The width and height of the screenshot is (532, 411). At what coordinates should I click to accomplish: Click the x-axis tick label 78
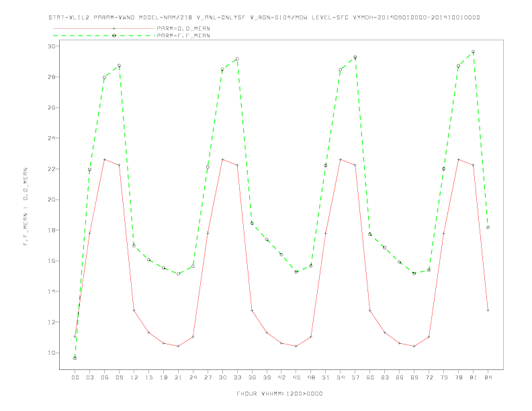[458, 377]
